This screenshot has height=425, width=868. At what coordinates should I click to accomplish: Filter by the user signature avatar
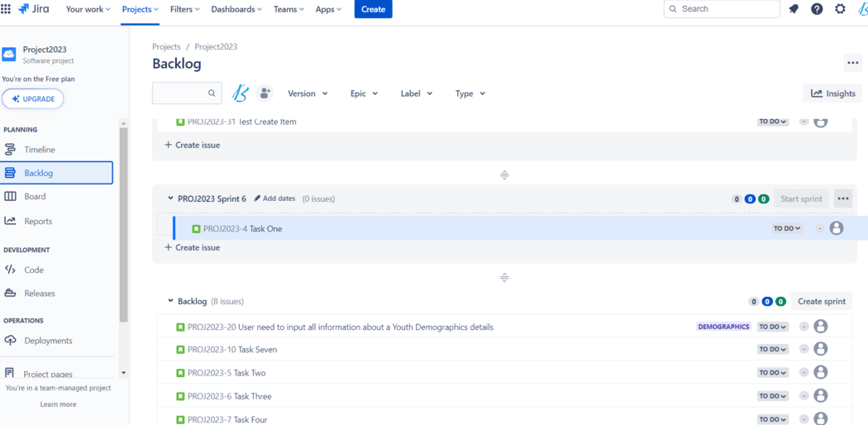pyautogui.click(x=241, y=93)
